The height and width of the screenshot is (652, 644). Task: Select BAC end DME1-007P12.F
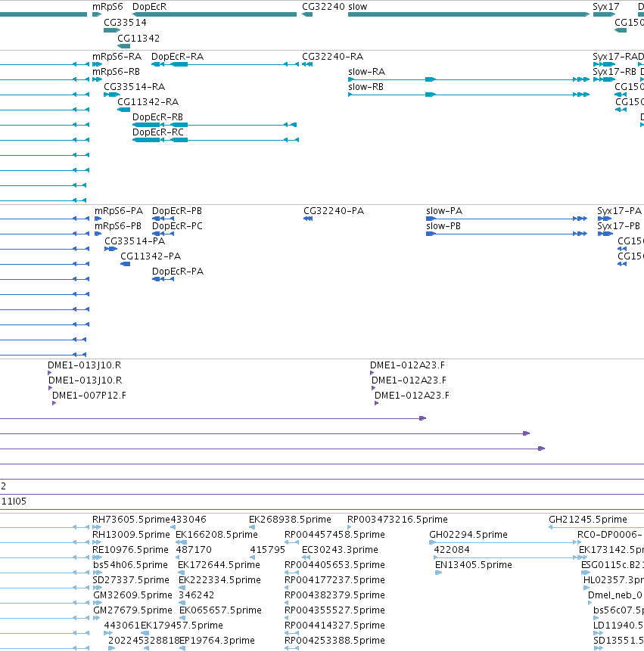click(x=89, y=395)
